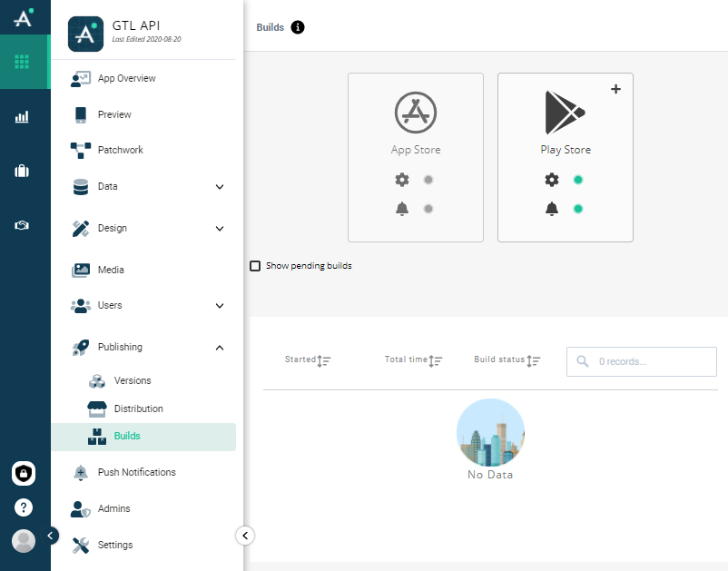Toggle Play Store notification status dot
The width and height of the screenshot is (728, 571).
tap(578, 209)
